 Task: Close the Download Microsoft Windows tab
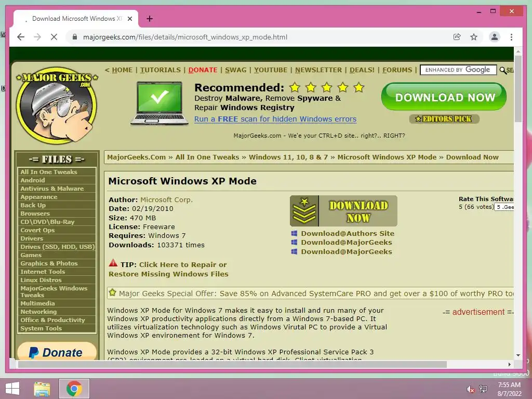click(x=129, y=19)
